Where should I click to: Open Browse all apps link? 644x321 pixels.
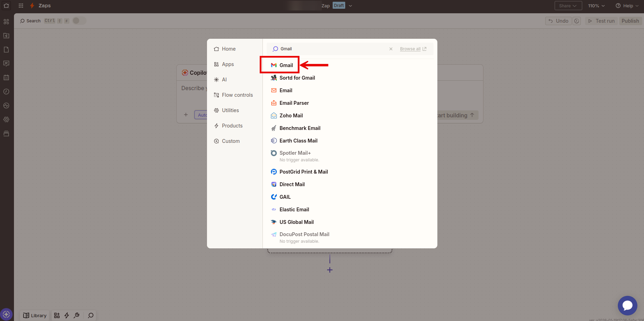tap(413, 49)
